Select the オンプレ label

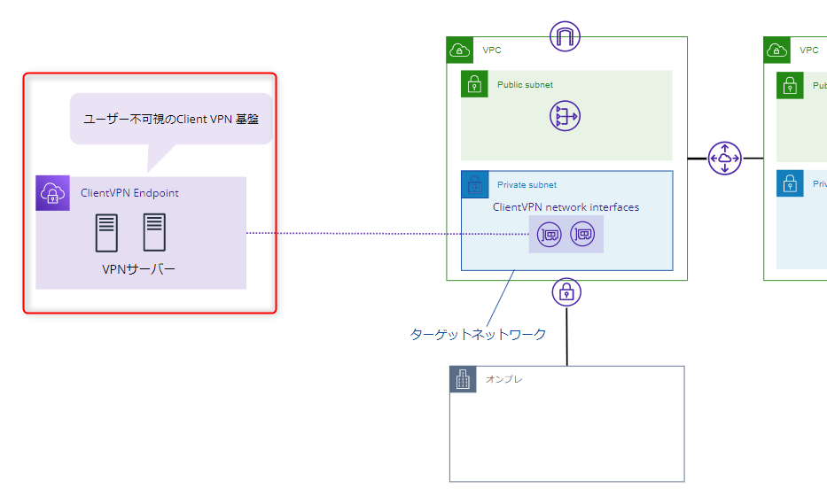504,379
